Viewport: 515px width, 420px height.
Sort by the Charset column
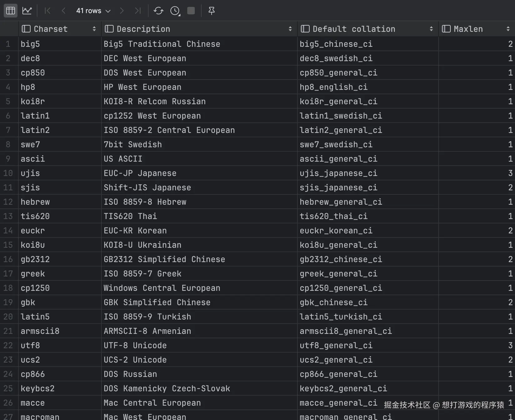point(94,29)
